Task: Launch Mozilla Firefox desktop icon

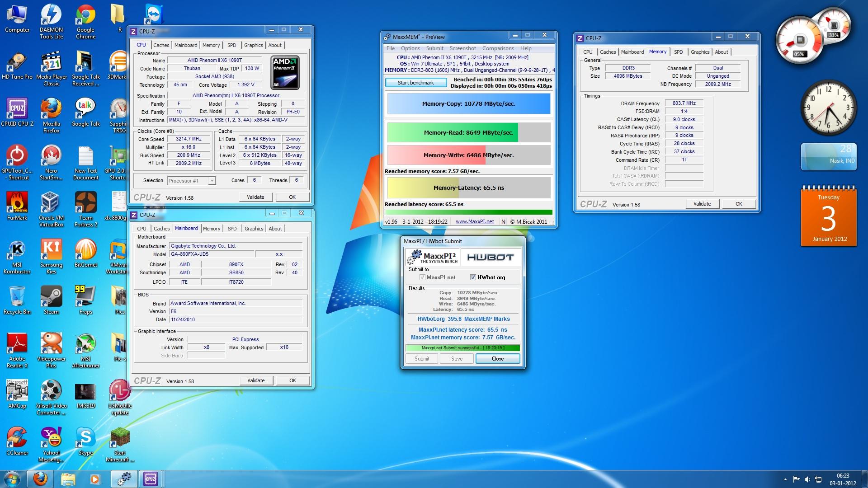Action: [x=52, y=116]
